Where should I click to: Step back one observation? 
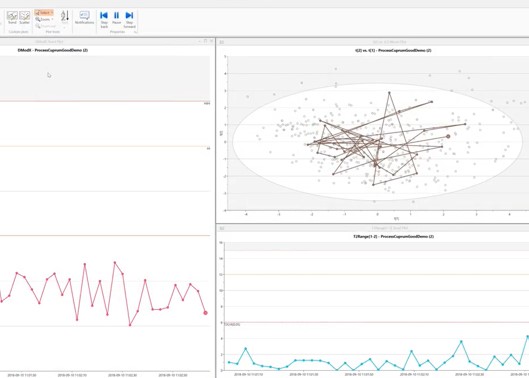(x=104, y=20)
